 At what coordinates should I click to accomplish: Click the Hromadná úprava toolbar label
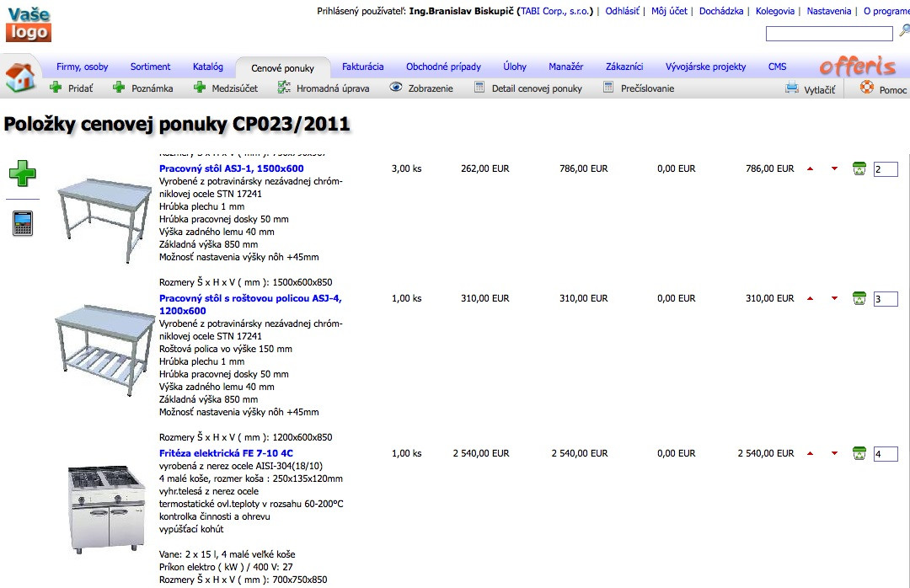333,88
